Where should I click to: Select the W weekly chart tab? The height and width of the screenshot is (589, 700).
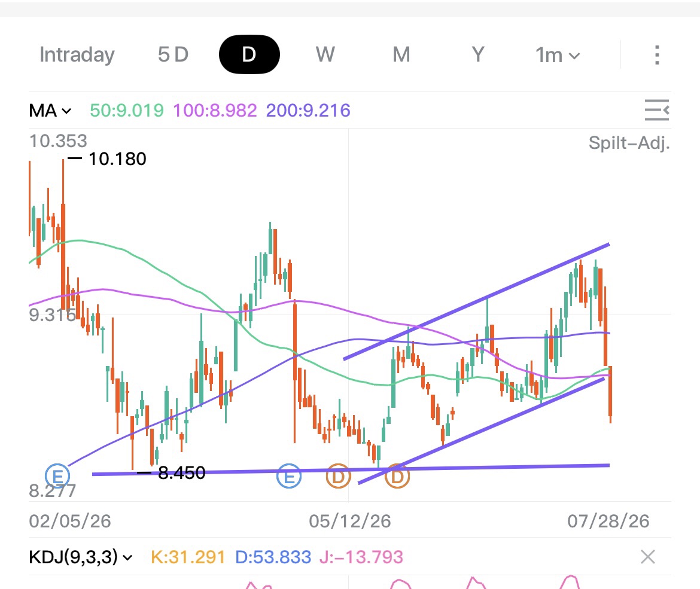[325, 54]
